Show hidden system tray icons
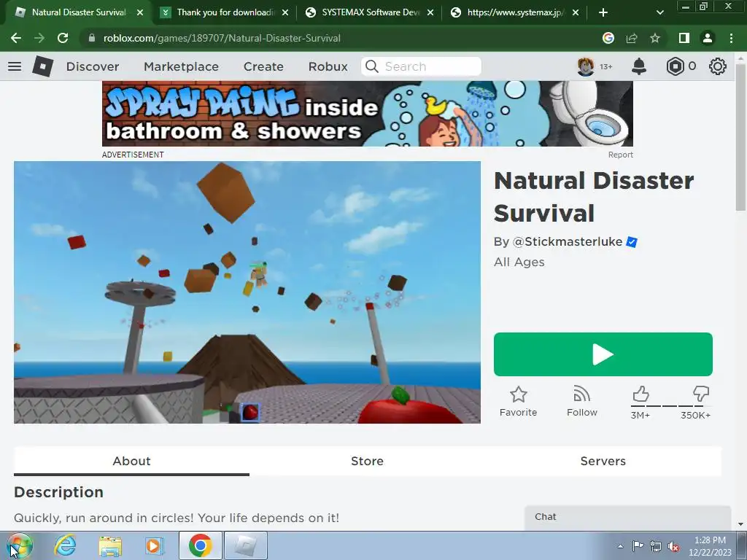 (620, 546)
